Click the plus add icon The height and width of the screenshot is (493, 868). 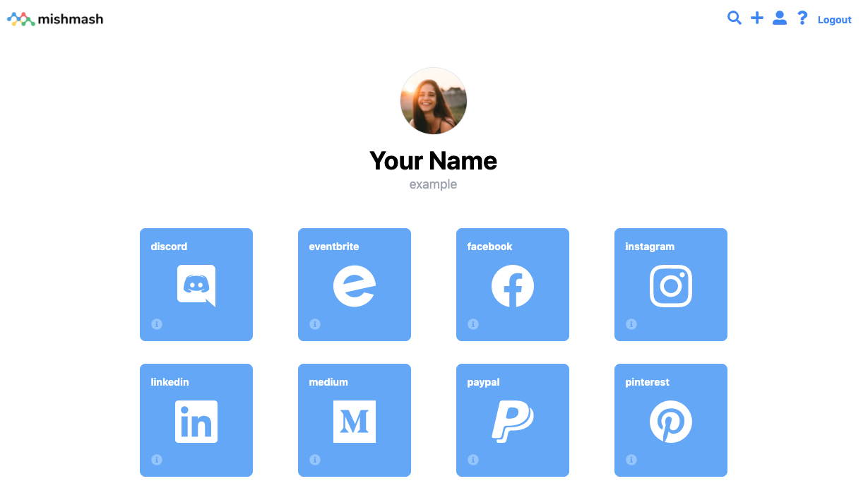click(x=757, y=18)
